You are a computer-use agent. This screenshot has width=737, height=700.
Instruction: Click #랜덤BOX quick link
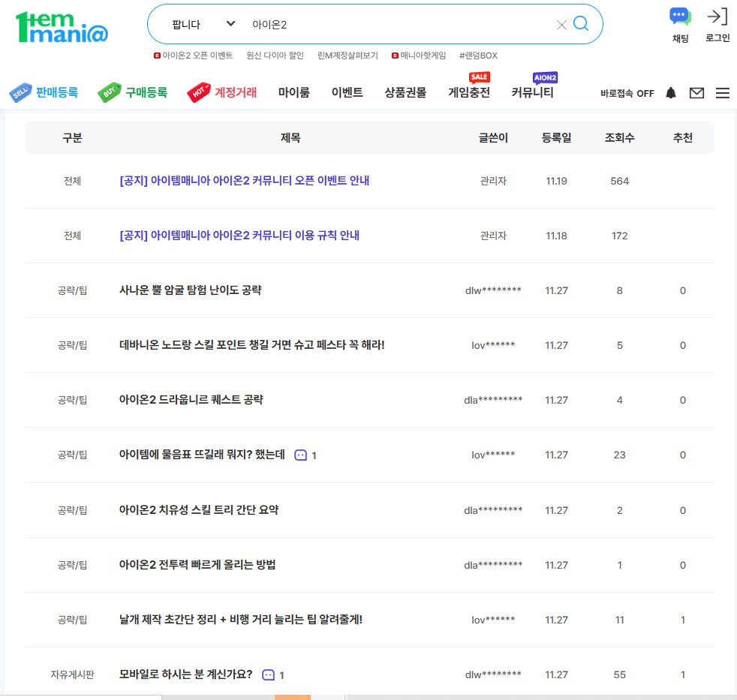[x=478, y=56]
